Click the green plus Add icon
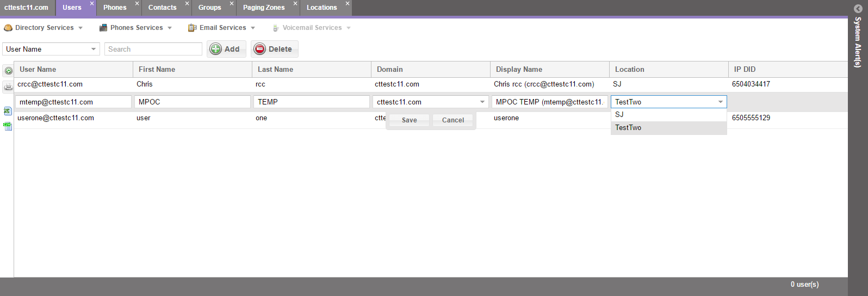Image resolution: width=868 pixels, height=296 pixels. coord(216,49)
